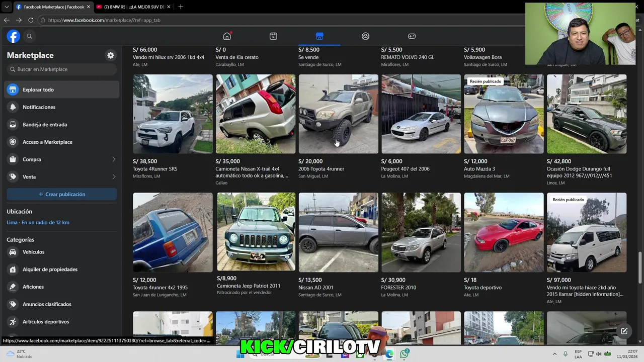Go to Facebook Home icon

pyautogui.click(x=227, y=36)
